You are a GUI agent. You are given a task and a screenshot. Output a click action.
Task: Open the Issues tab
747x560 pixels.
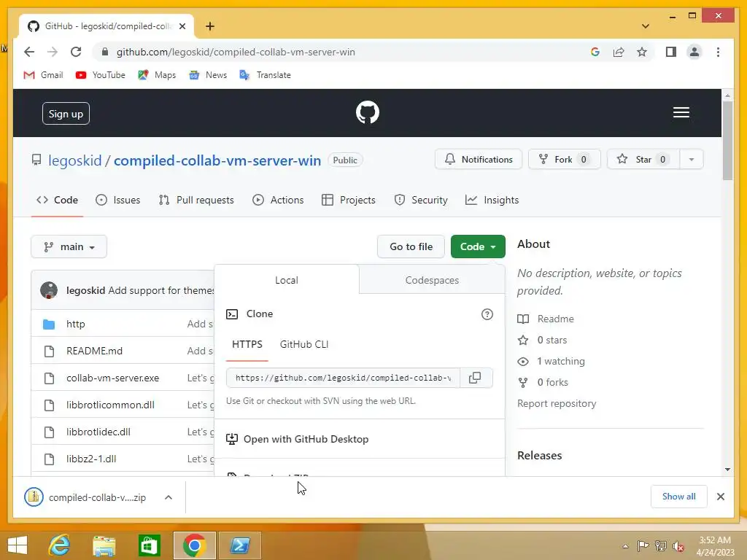pyautogui.click(x=117, y=200)
